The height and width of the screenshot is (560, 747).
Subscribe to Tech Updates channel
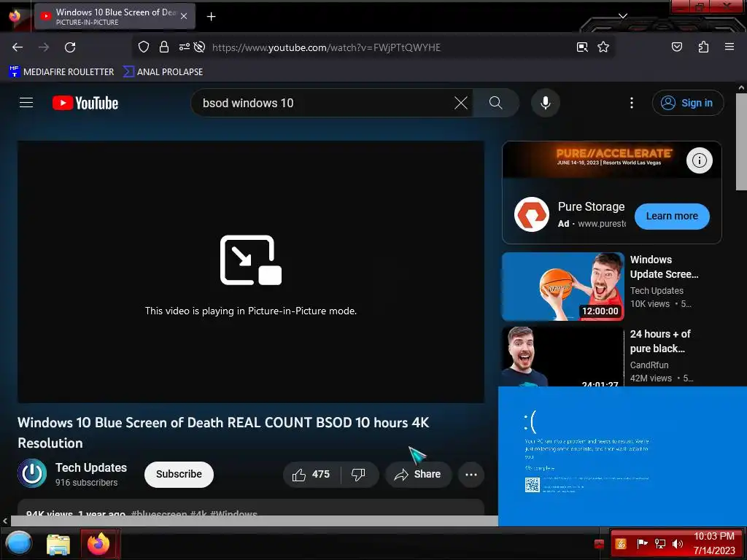click(x=179, y=474)
